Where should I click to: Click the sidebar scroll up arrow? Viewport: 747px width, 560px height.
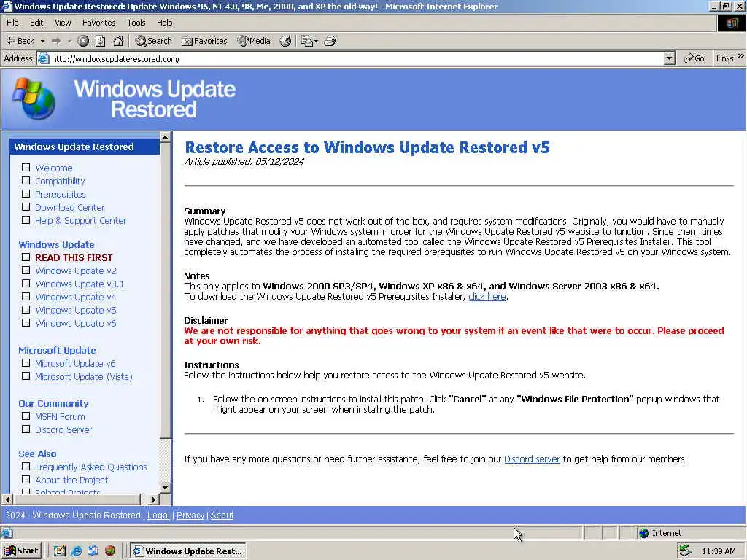tap(166, 138)
